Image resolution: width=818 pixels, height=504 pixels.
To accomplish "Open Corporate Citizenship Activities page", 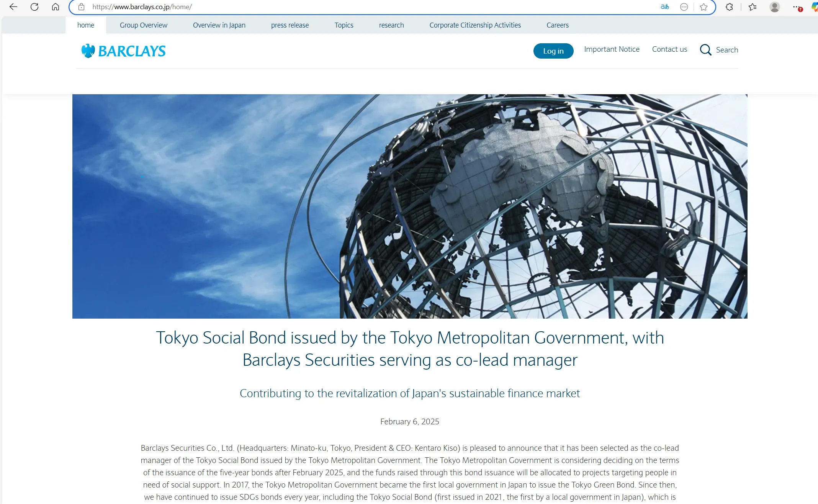I will coord(475,25).
